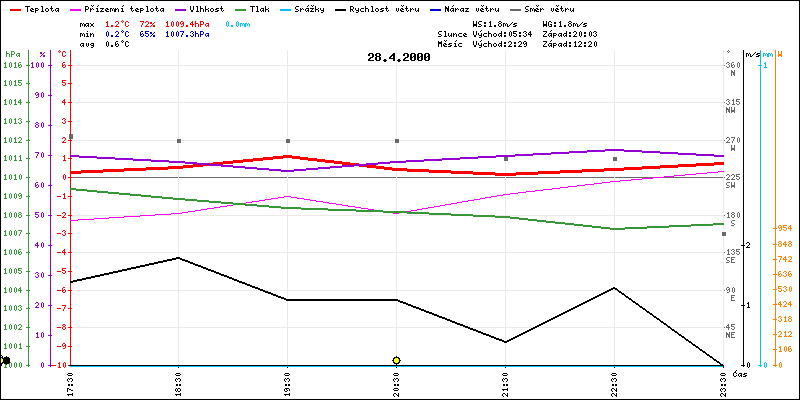
Task: Click the yellow sunset marker at 20:30
Action: 396,360
